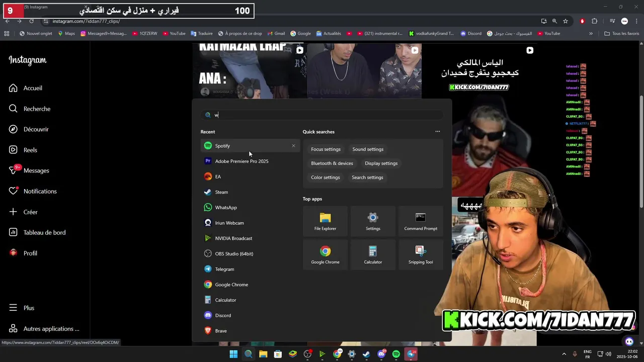Open Google Chrome tile in Top apps
Image resolution: width=644 pixels, height=362 pixels.
[325, 255]
